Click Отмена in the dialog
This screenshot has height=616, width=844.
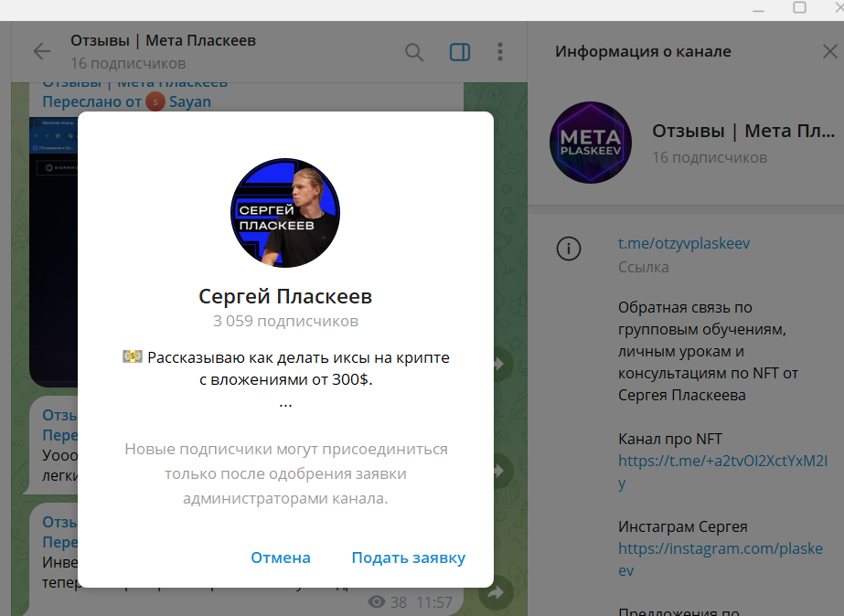(281, 558)
